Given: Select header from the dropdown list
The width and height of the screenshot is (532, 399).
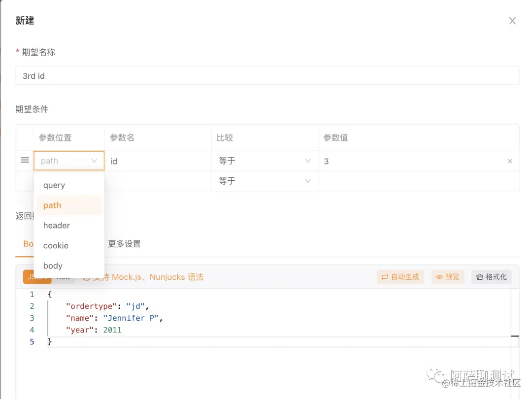Looking at the screenshot, I should 69,225.
